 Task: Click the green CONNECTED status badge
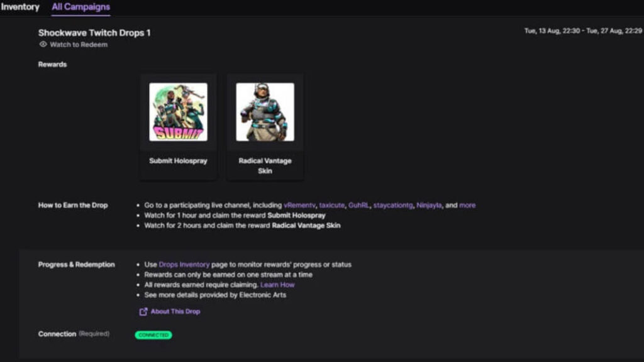pyautogui.click(x=153, y=335)
